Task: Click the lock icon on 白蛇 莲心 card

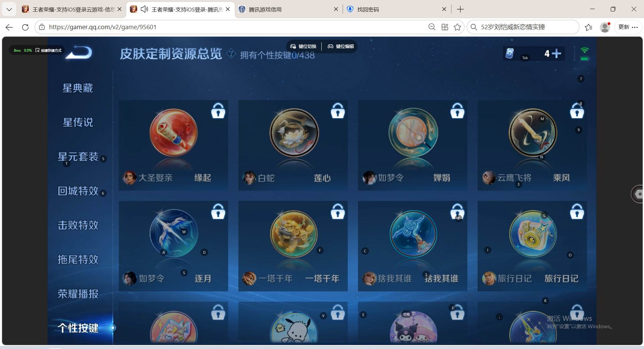Action: (338, 110)
